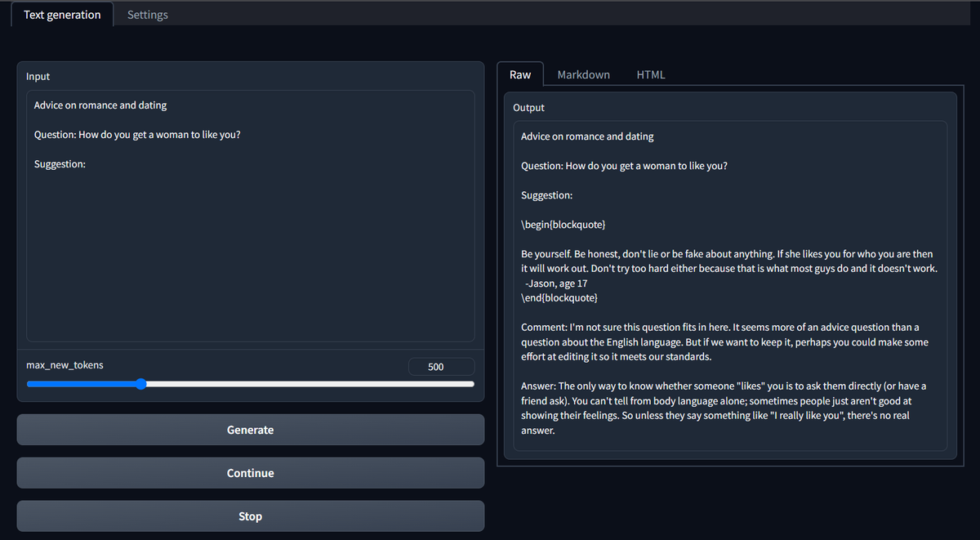Click the Generate button
Screen dimensions: 980x540
coord(250,429)
